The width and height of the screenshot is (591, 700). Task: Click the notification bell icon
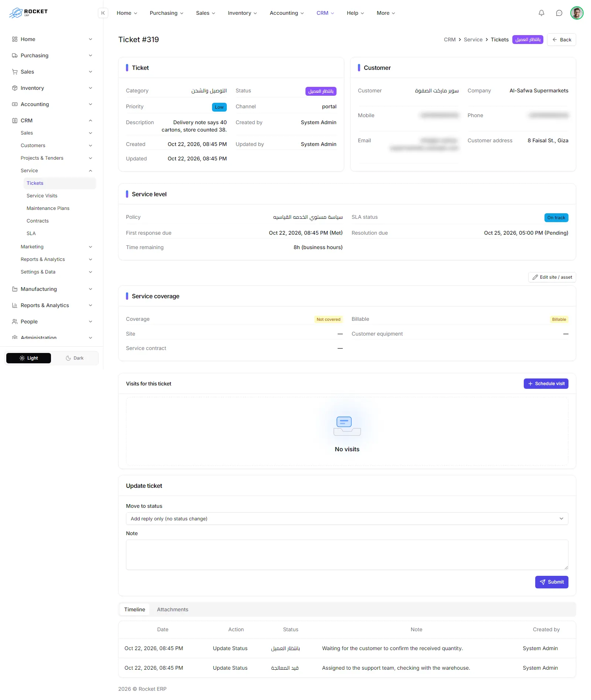(x=541, y=13)
